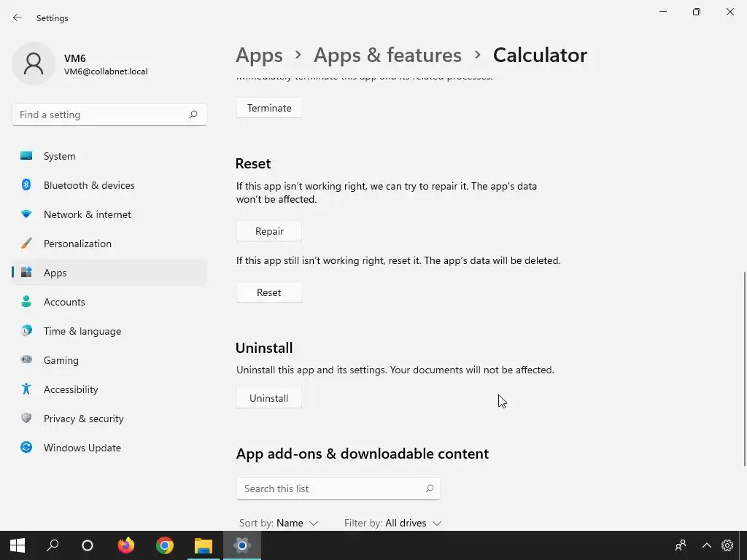The width and height of the screenshot is (747, 560).
Task: Open the Filter by All drives dropdown
Action: coord(393,523)
